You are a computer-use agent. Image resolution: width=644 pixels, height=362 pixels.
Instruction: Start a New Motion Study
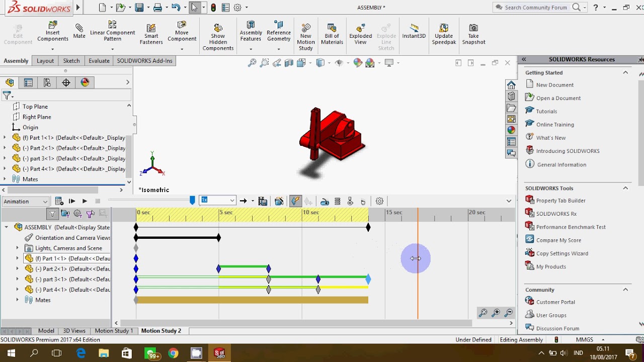tap(306, 36)
